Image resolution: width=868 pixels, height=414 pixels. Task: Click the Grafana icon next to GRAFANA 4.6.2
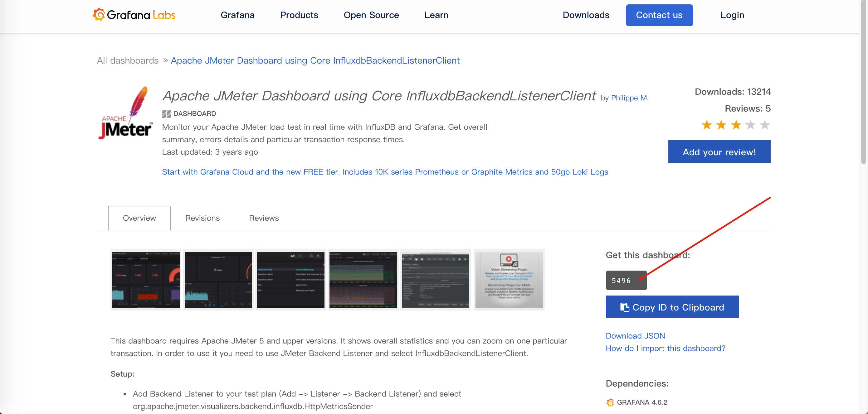(610, 402)
